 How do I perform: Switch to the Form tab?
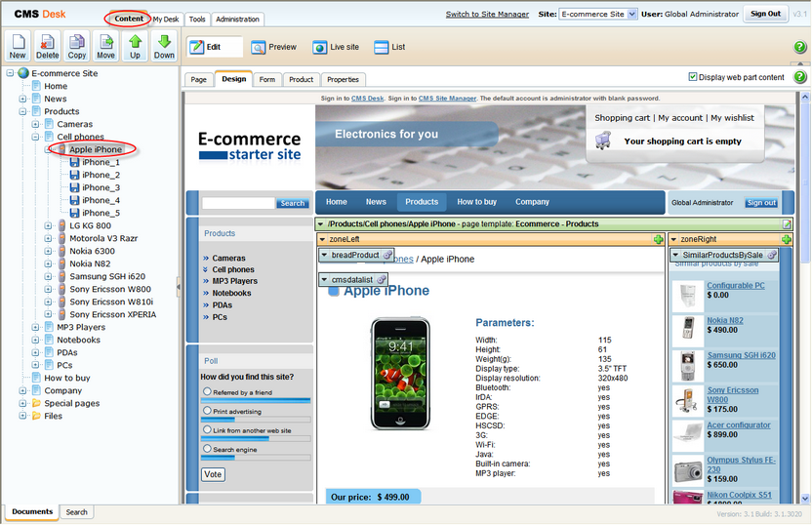[x=267, y=80]
